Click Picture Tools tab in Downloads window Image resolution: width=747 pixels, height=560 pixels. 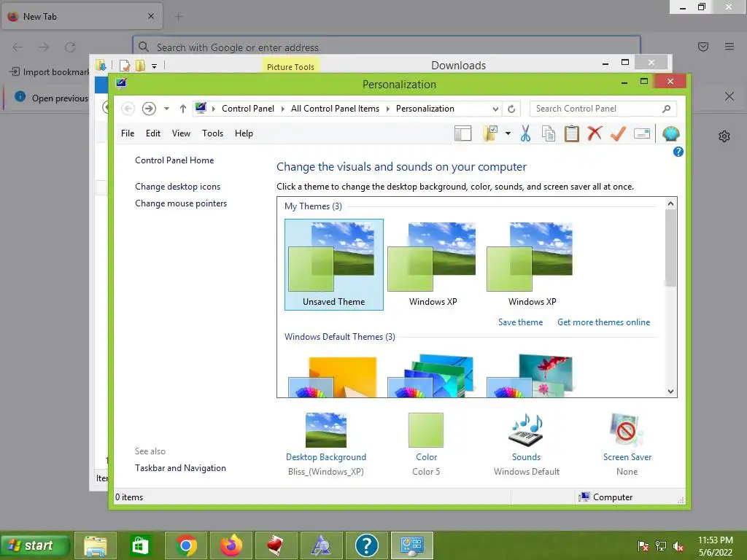290,66
